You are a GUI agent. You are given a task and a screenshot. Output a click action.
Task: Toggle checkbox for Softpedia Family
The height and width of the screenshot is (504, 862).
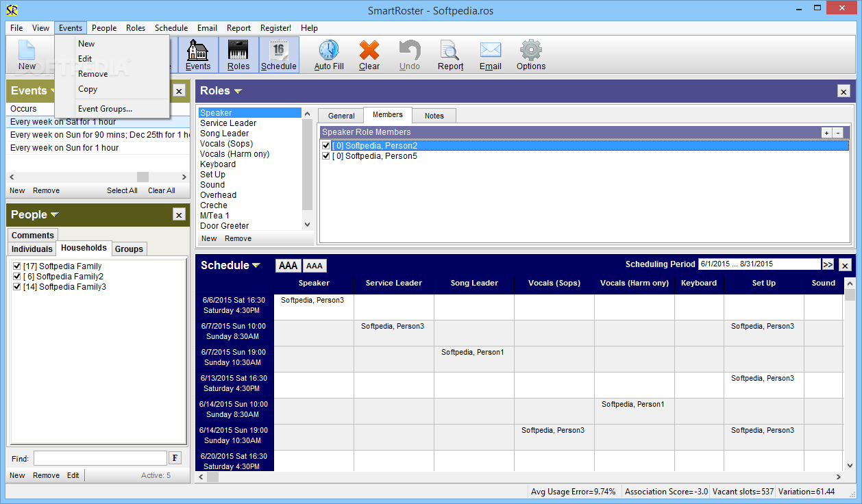(x=17, y=266)
